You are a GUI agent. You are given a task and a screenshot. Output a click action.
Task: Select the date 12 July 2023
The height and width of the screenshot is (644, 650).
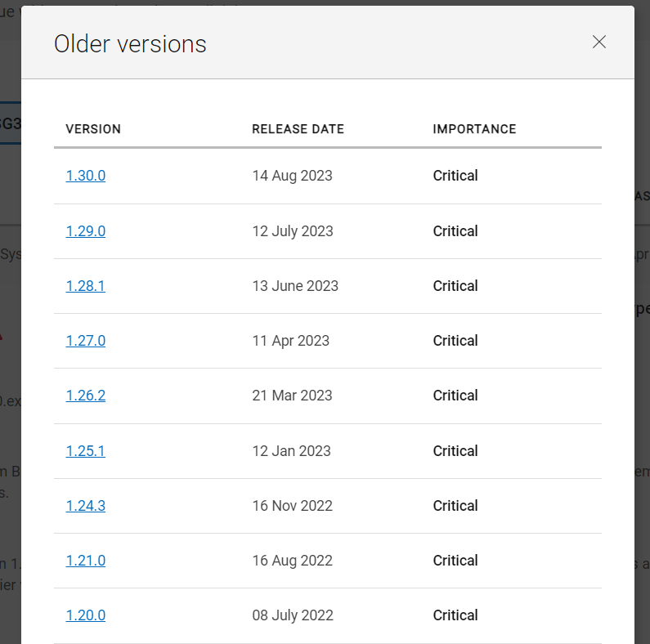point(293,231)
